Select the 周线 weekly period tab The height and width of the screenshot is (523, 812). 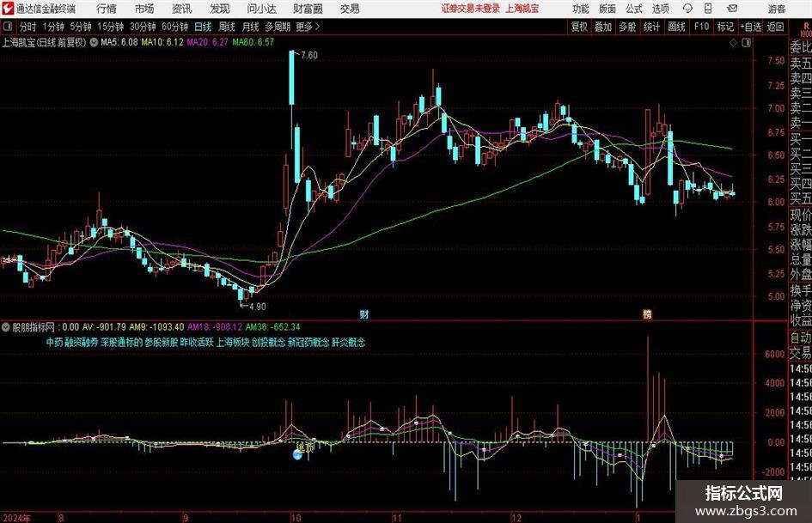click(x=226, y=27)
